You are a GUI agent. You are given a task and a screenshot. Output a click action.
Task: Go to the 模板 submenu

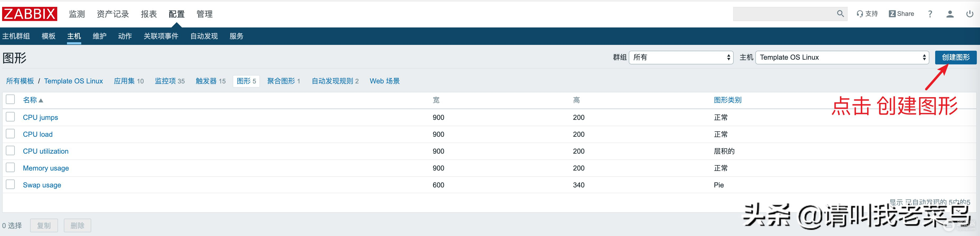coord(48,36)
